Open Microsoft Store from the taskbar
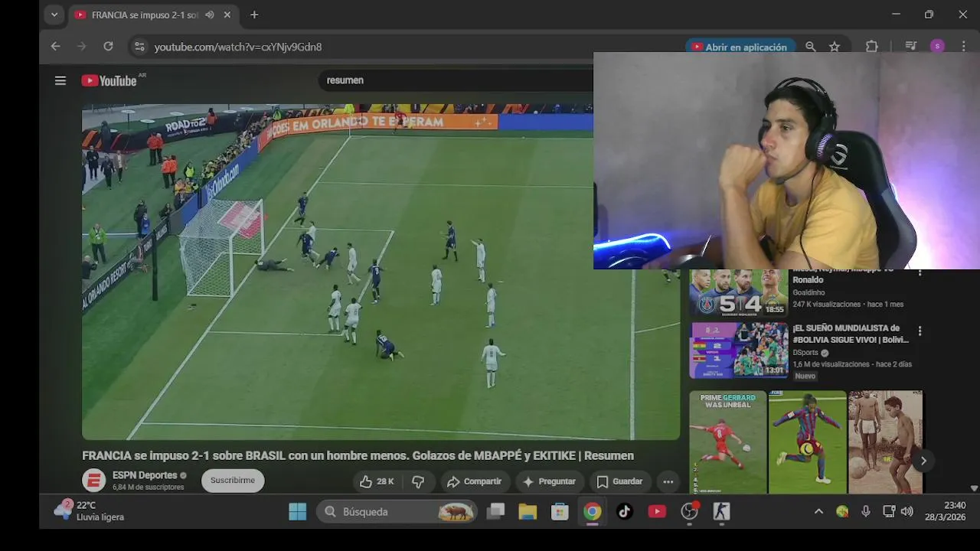The width and height of the screenshot is (980, 551). pos(560,511)
